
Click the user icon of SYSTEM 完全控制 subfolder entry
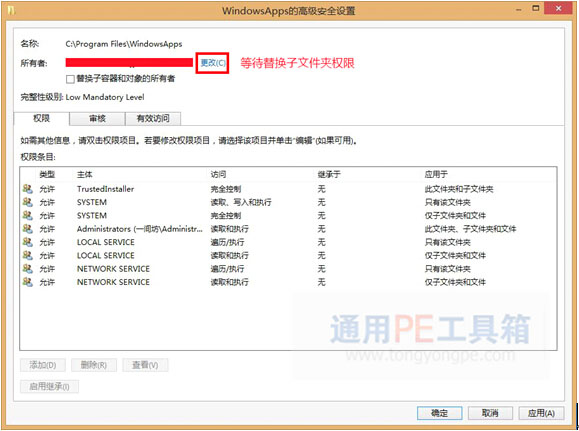click(27, 215)
